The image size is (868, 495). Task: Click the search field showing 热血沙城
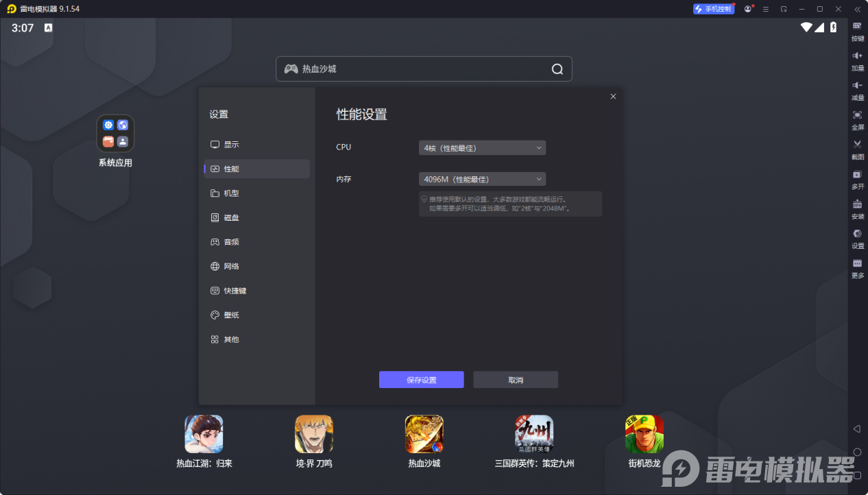tap(423, 69)
